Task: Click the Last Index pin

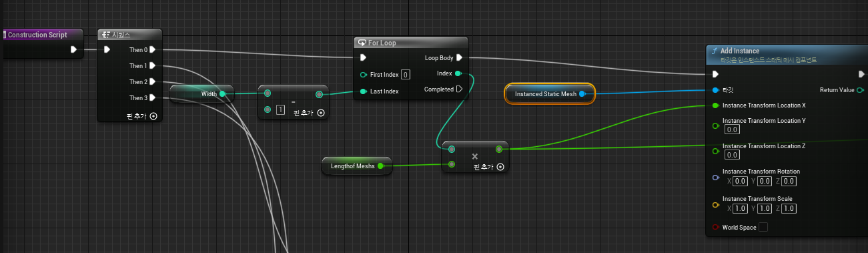Action: tap(364, 91)
